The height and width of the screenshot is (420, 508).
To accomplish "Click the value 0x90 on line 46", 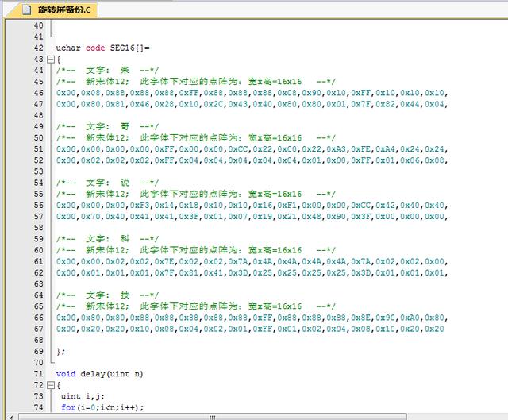I will click(311, 93).
